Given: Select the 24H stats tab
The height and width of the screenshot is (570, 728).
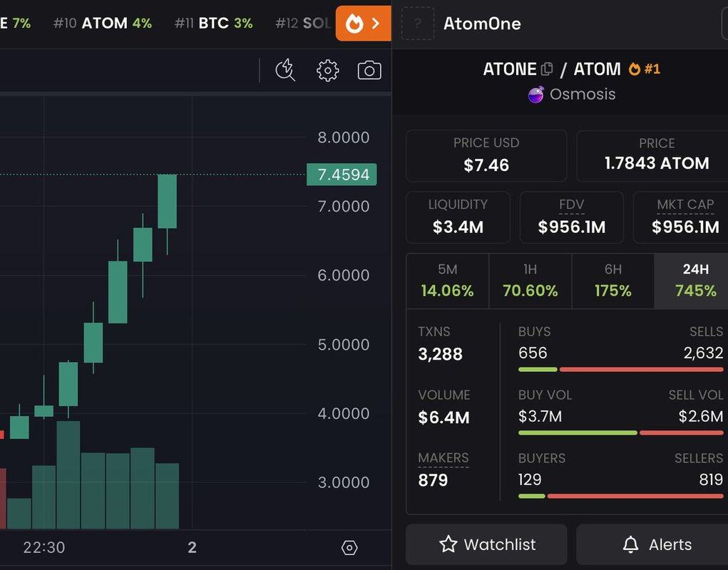Looking at the screenshot, I should (694, 281).
